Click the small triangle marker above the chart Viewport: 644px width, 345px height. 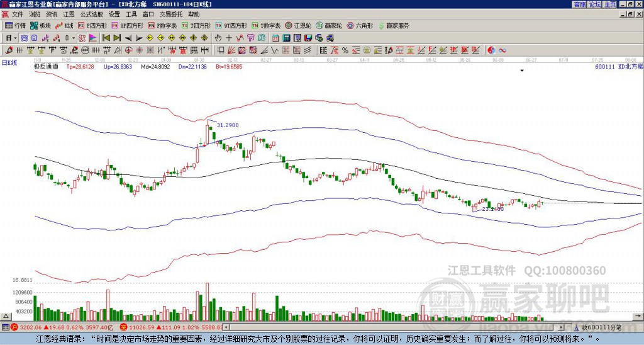point(521,71)
